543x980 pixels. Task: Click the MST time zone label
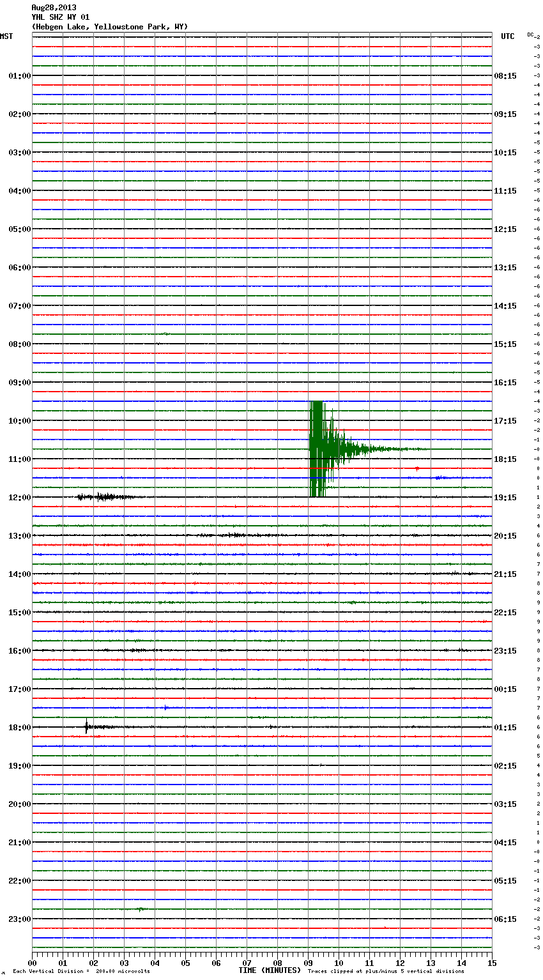pos(6,36)
